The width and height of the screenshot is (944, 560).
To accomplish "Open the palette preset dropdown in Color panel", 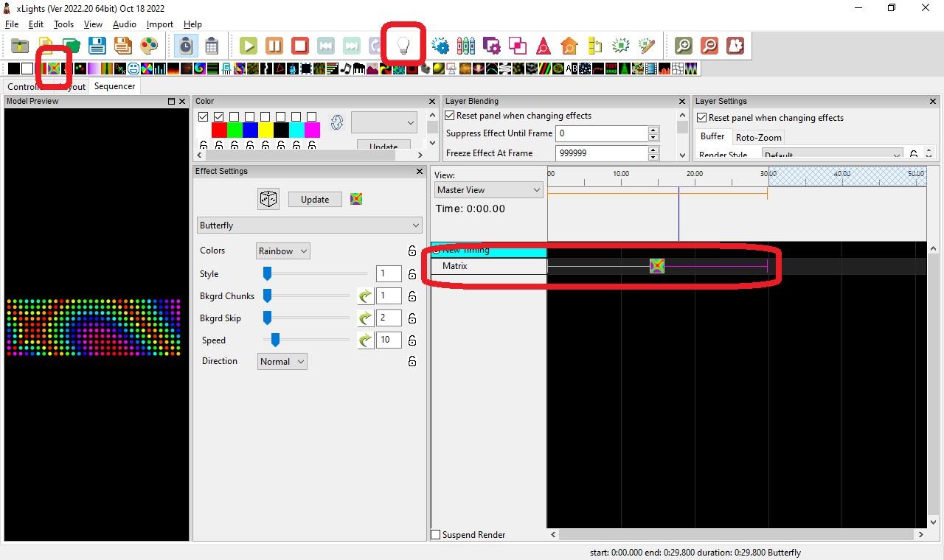I will (384, 122).
